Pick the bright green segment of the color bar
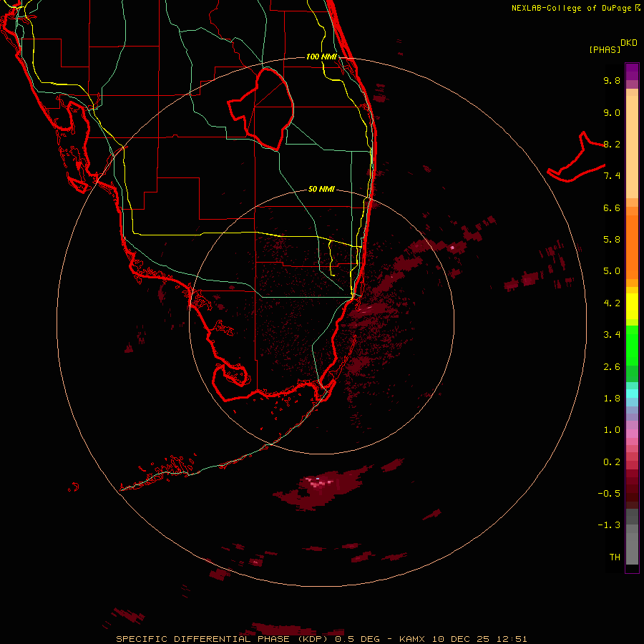Image resolution: width=644 pixels, height=644 pixels. click(x=632, y=345)
